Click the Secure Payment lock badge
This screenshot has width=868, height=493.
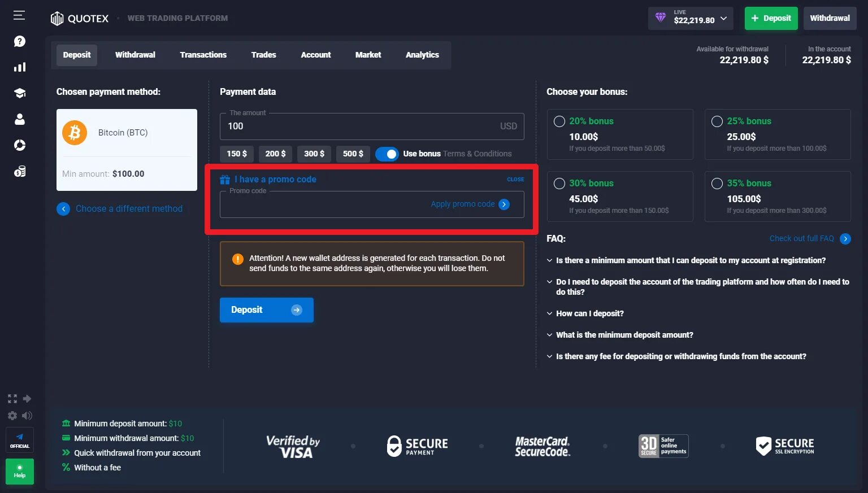coord(417,446)
